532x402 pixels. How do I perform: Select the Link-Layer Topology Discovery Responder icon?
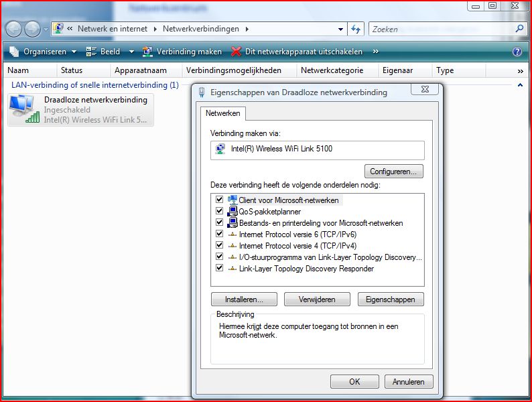(x=232, y=269)
